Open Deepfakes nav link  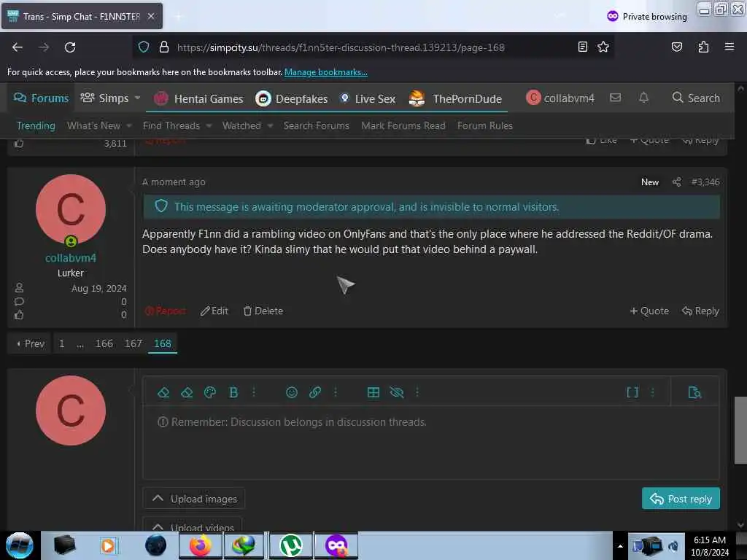tap(292, 98)
